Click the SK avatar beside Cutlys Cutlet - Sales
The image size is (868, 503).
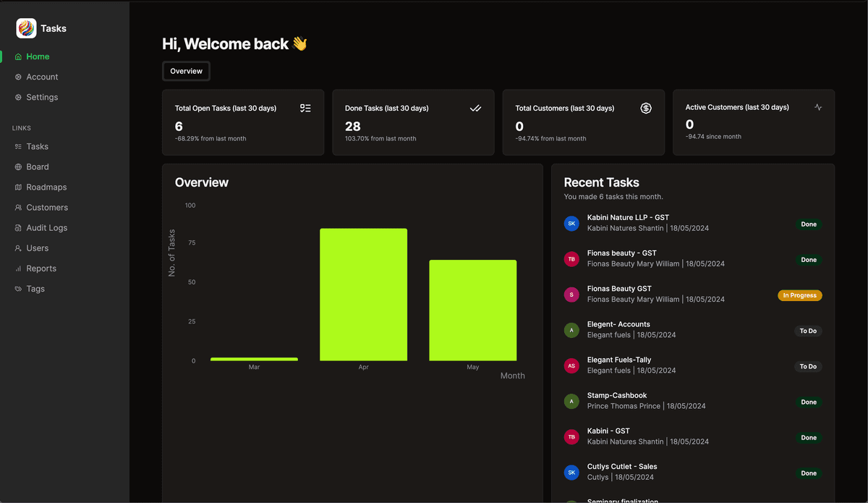point(571,473)
